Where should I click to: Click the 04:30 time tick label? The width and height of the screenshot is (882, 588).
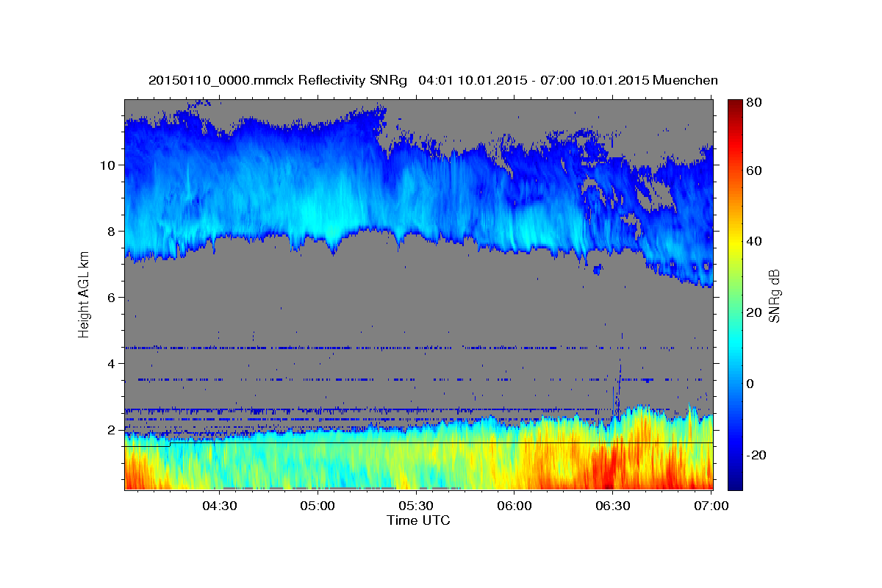pyautogui.click(x=219, y=506)
